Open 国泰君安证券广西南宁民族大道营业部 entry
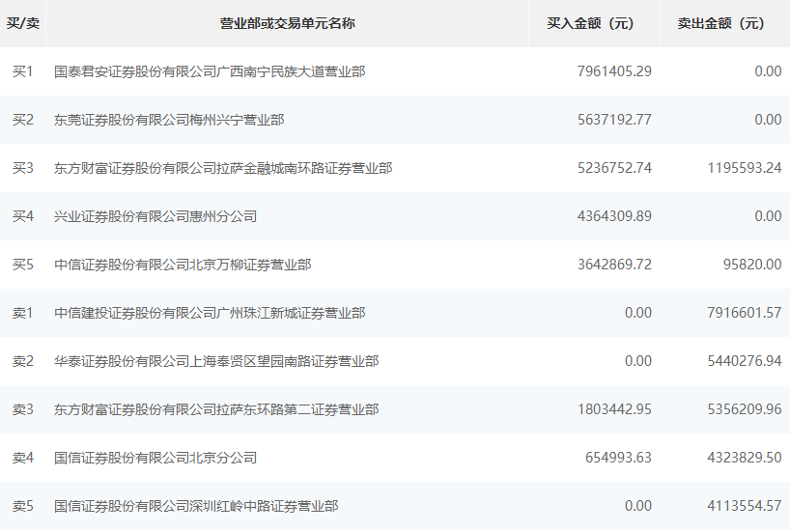The height and width of the screenshot is (532, 790). 210,71
